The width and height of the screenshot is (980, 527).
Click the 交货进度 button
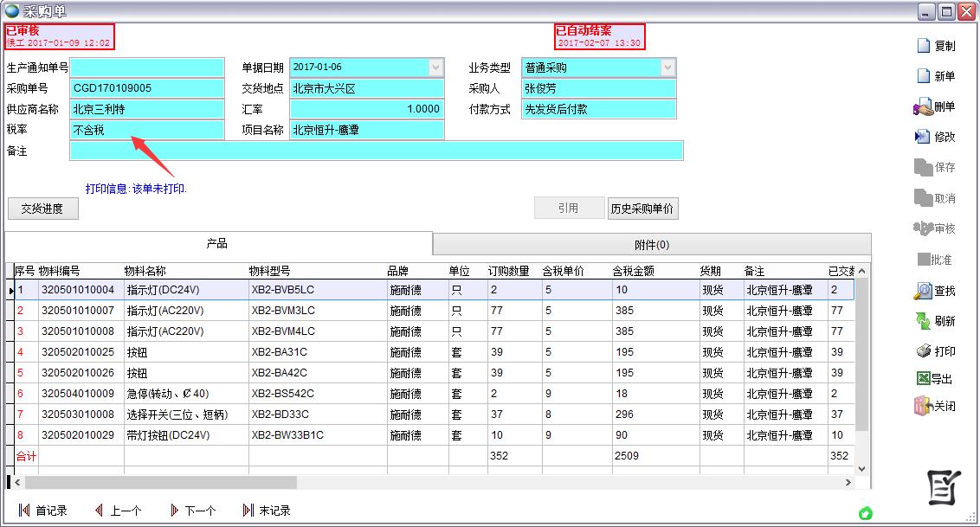point(42,209)
